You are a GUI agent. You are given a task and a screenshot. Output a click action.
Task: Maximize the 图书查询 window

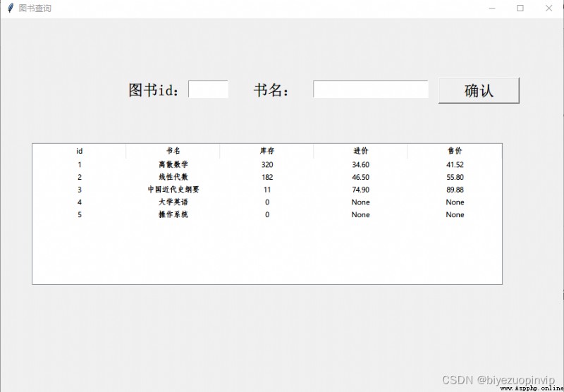[520, 8]
